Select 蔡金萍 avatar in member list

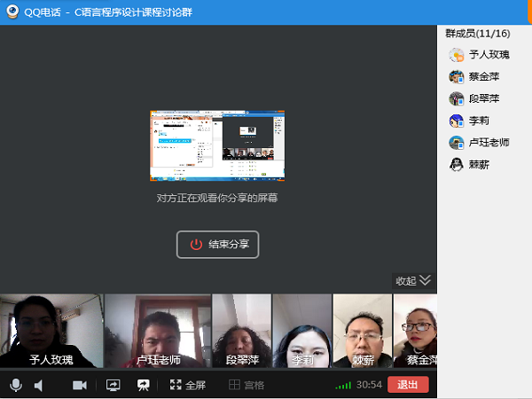pos(457,76)
